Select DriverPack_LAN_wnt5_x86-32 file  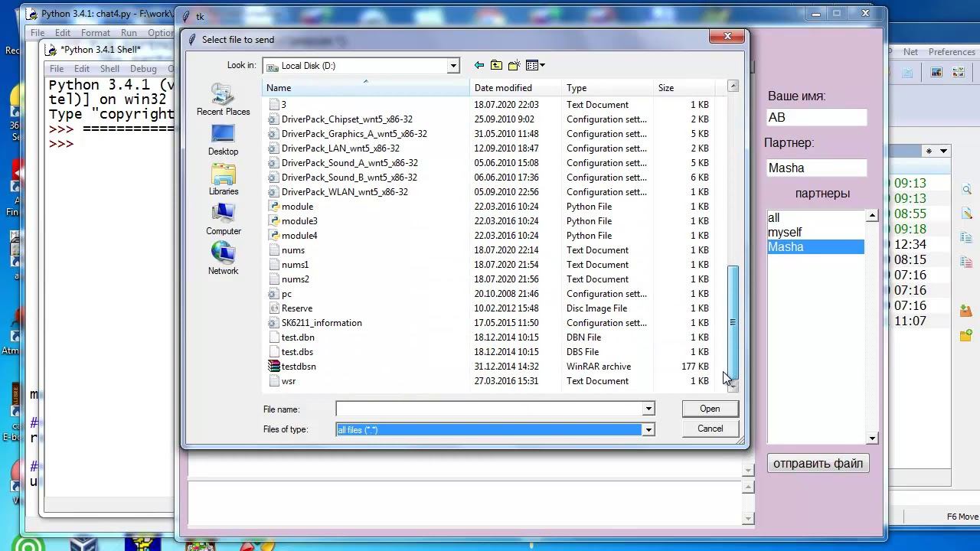pos(340,148)
